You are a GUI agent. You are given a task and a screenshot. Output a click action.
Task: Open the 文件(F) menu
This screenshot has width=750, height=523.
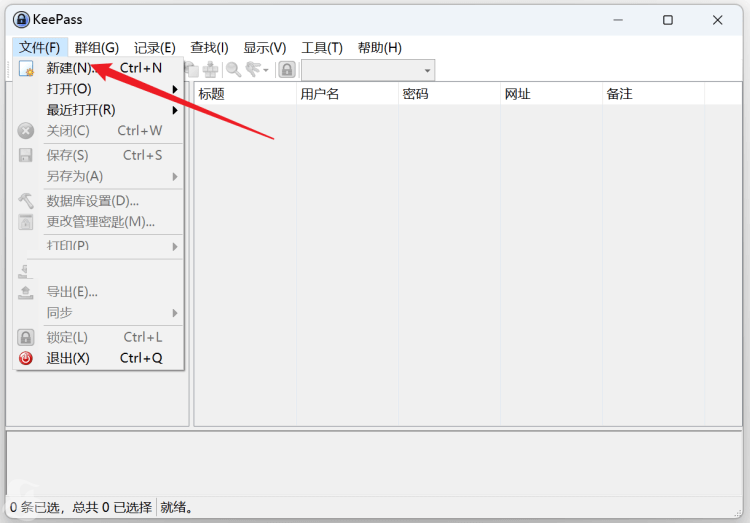point(40,47)
